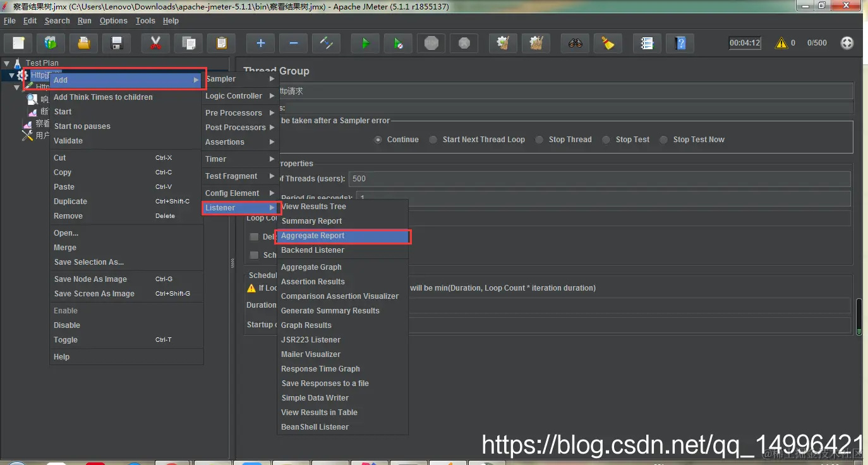
Task: Select the Stop Thread radio button
Action: (x=539, y=140)
